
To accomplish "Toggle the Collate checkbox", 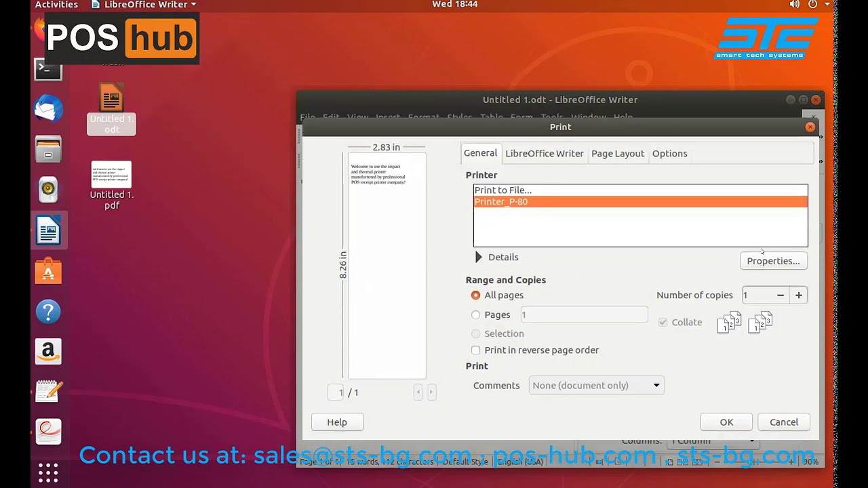I will coord(663,323).
